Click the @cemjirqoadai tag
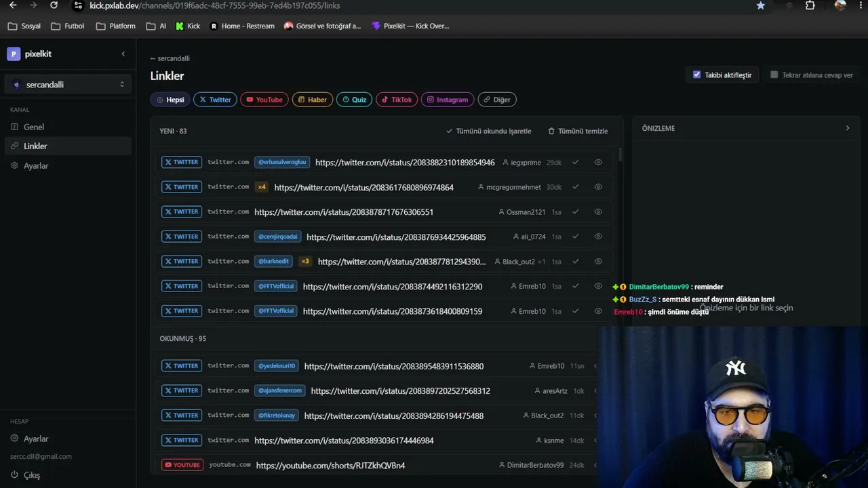Screen dimensions: 868x488 coord(277,237)
